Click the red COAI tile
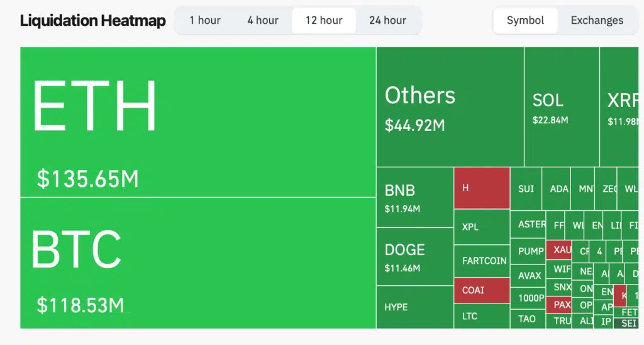 click(482, 290)
